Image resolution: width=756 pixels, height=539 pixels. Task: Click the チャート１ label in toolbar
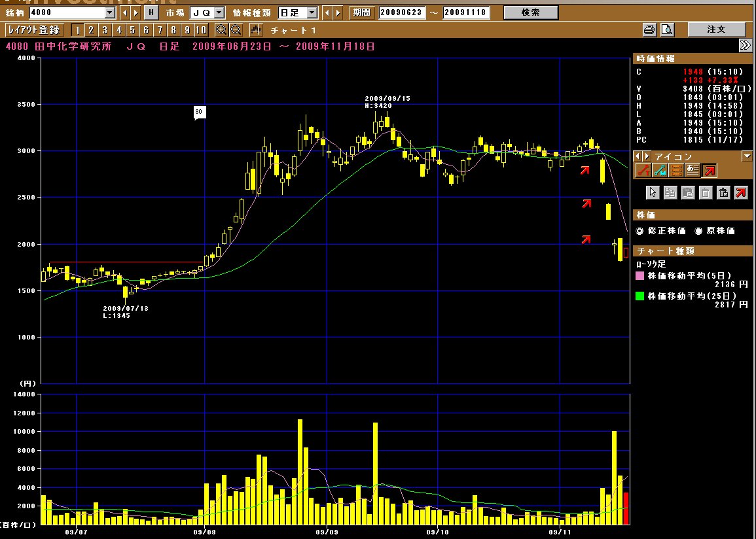293,30
